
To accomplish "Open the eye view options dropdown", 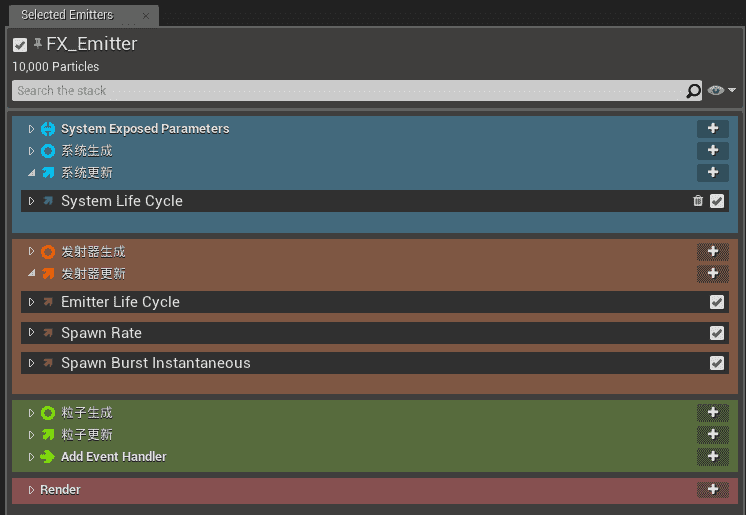I will [x=722, y=91].
